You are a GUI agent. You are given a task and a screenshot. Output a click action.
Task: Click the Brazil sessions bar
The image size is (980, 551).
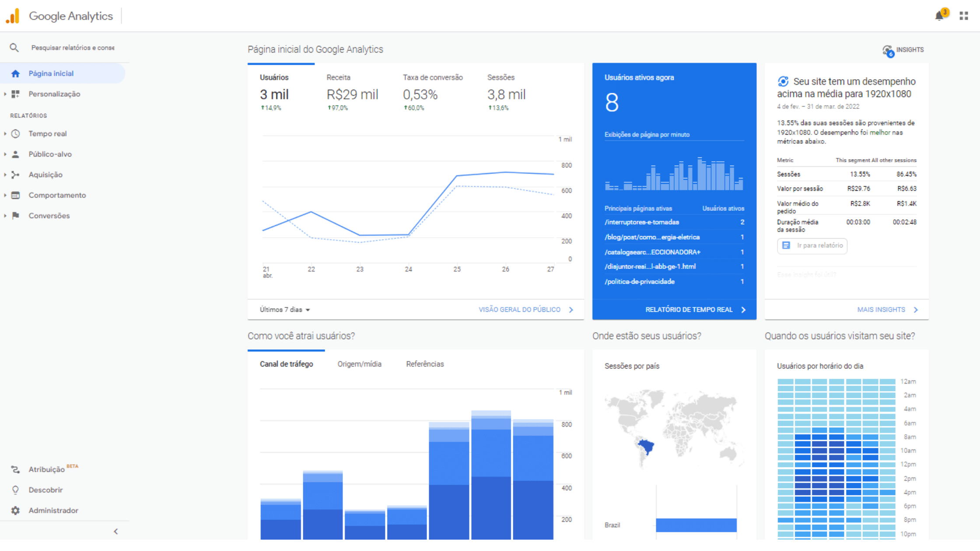696,525
